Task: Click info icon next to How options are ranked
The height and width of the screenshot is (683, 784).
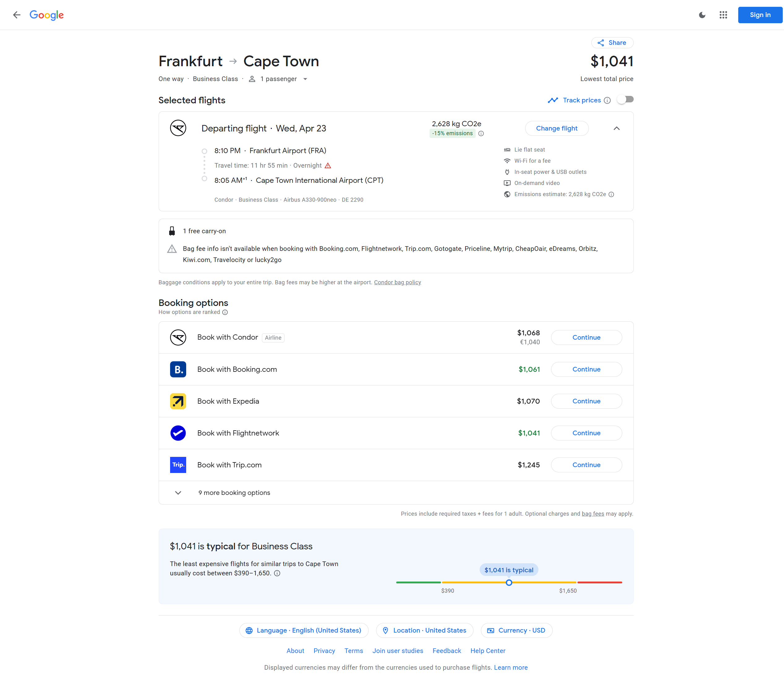Action: [x=225, y=312]
